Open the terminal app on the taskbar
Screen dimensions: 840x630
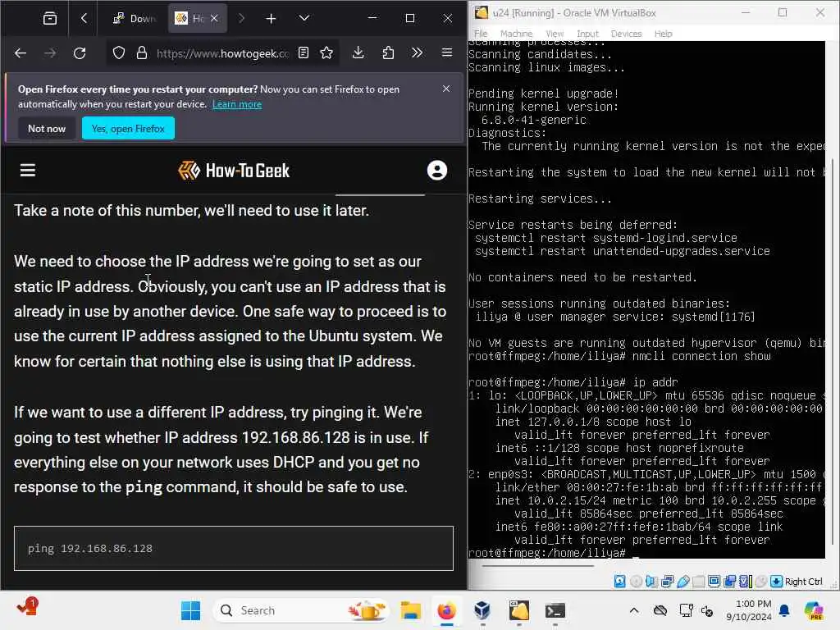point(555,610)
